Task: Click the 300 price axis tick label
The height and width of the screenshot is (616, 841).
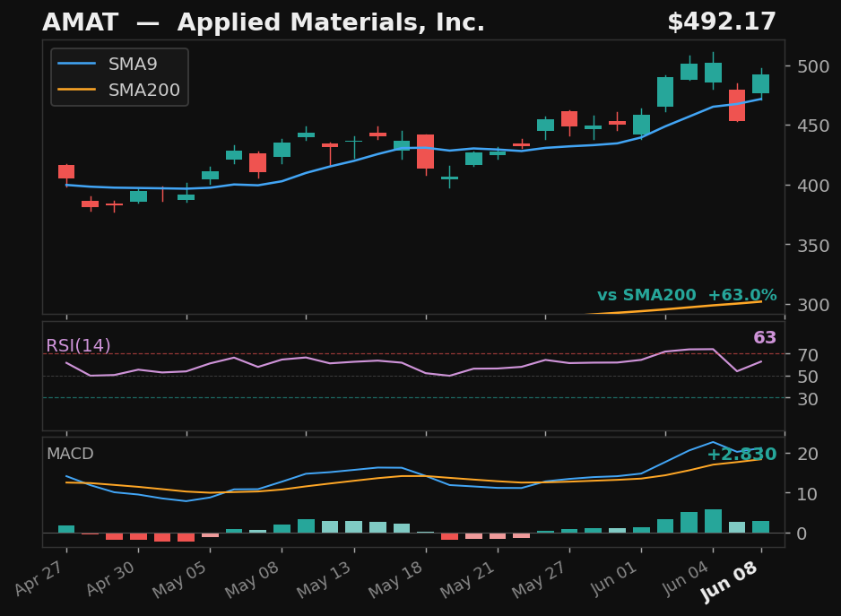Action: pos(813,305)
